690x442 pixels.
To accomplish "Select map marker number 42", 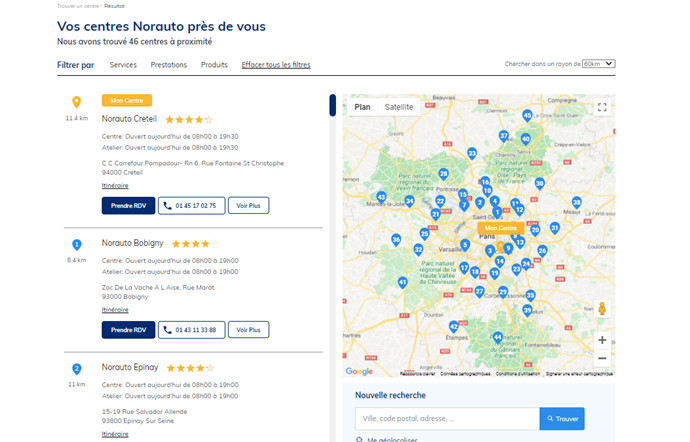I will 454,327.
